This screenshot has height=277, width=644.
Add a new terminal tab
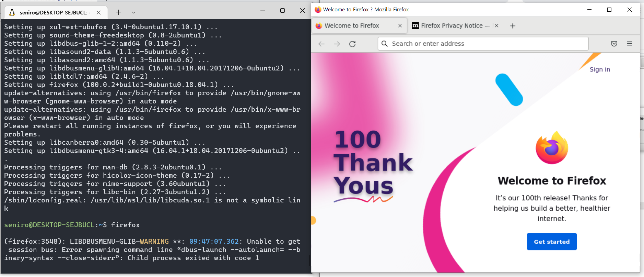coord(118,12)
